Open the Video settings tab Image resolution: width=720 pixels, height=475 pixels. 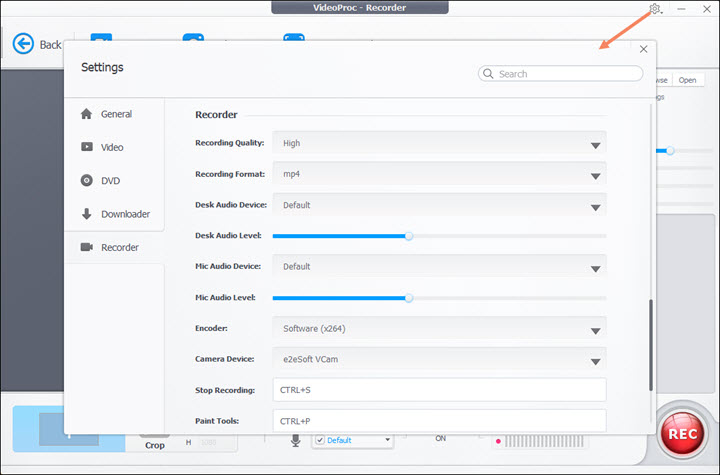tap(114, 147)
